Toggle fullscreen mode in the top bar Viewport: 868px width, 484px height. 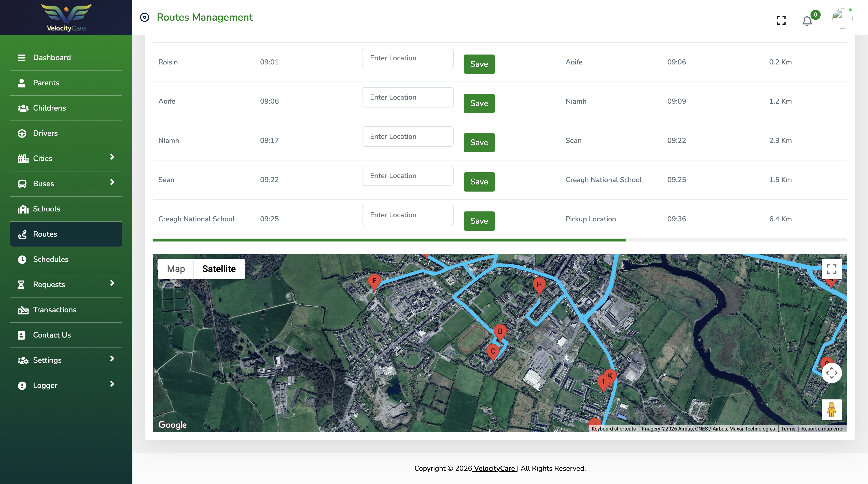781,21
